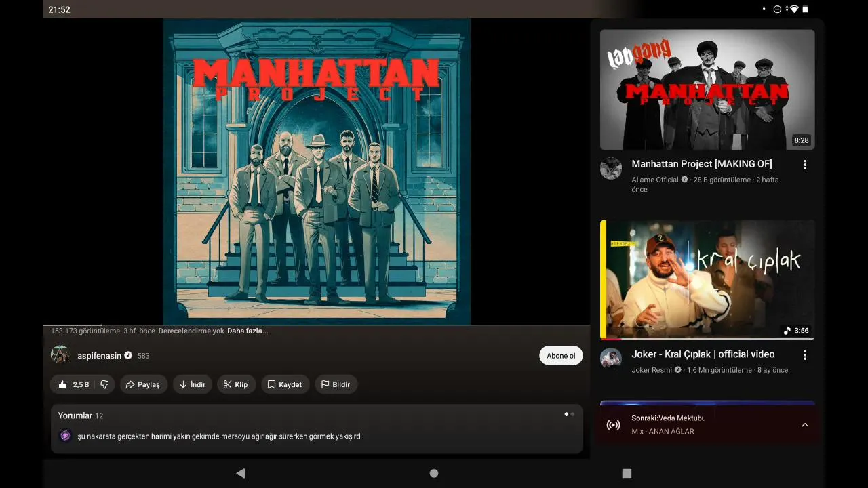The width and height of the screenshot is (868, 488).
Task: Play the Kral Çıplak video thumbnail
Action: point(707,279)
